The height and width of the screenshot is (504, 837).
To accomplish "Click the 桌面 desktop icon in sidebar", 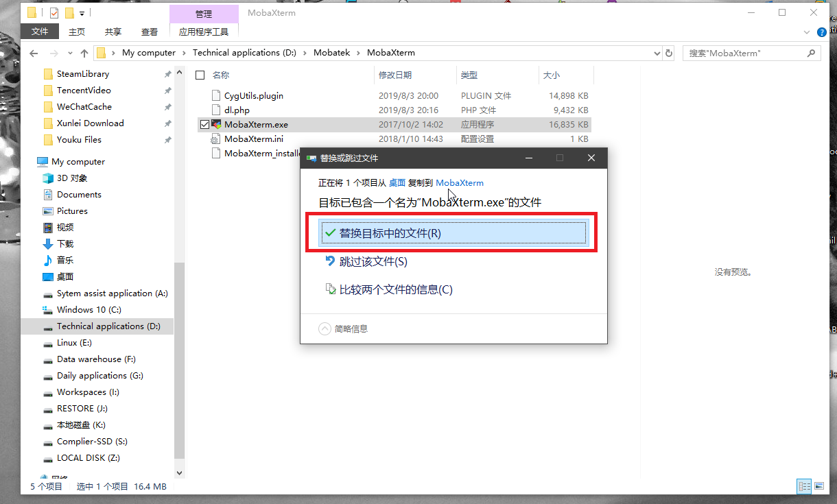I will pos(48,276).
